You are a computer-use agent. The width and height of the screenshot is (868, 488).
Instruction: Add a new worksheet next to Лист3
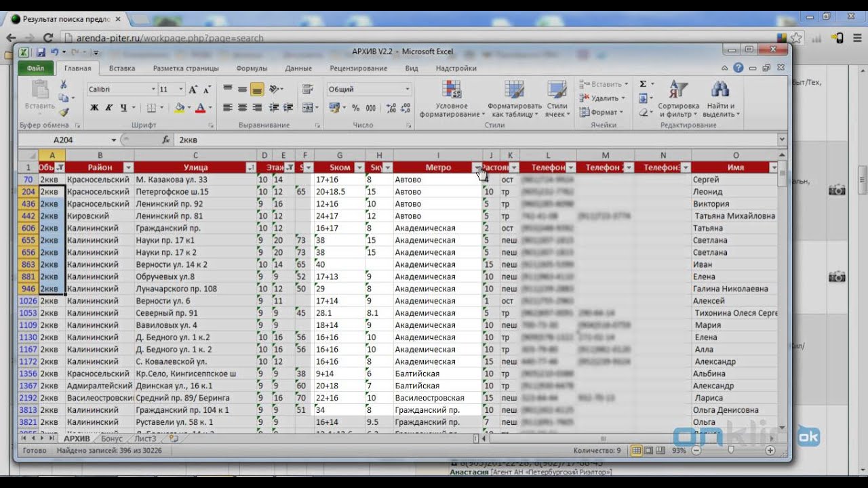click(x=174, y=439)
